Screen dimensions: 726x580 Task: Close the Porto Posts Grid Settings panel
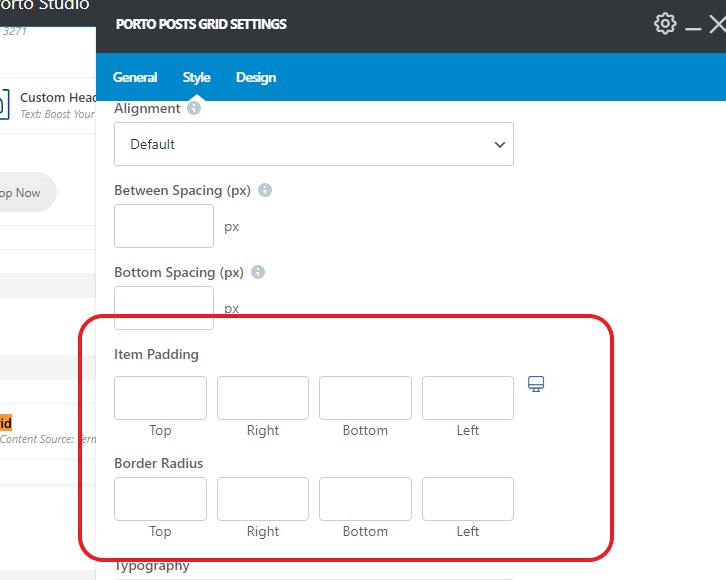[x=717, y=25]
